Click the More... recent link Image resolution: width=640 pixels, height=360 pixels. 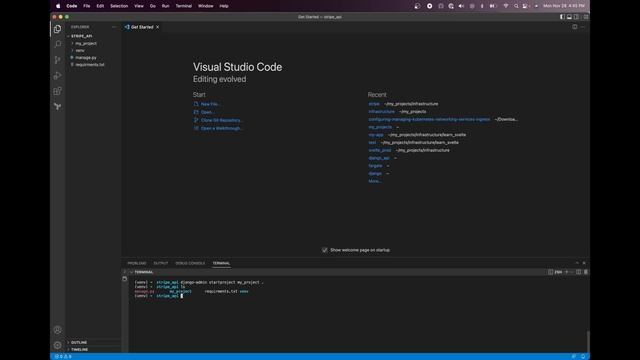tap(375, 181)
